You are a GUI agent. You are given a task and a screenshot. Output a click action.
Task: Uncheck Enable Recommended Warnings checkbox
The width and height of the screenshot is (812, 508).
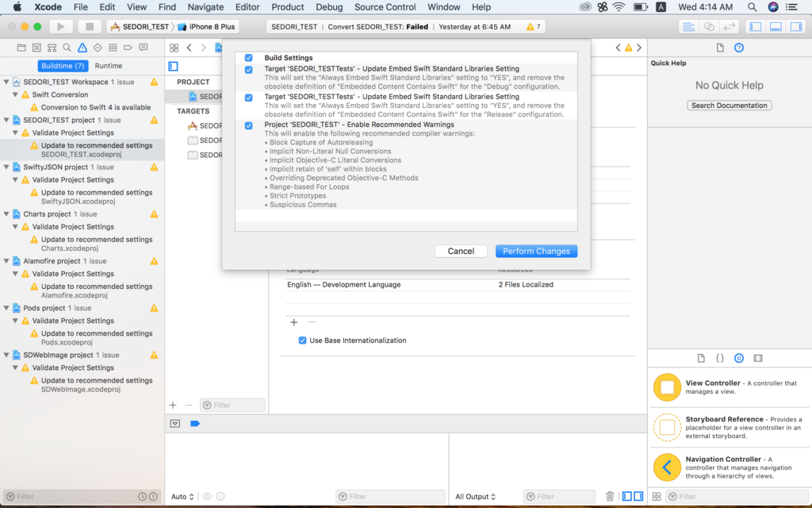[248, 125]
